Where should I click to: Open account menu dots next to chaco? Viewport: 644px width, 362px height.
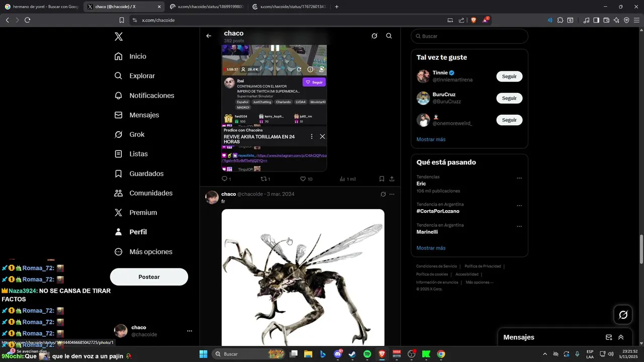click(x=190, y=331)
